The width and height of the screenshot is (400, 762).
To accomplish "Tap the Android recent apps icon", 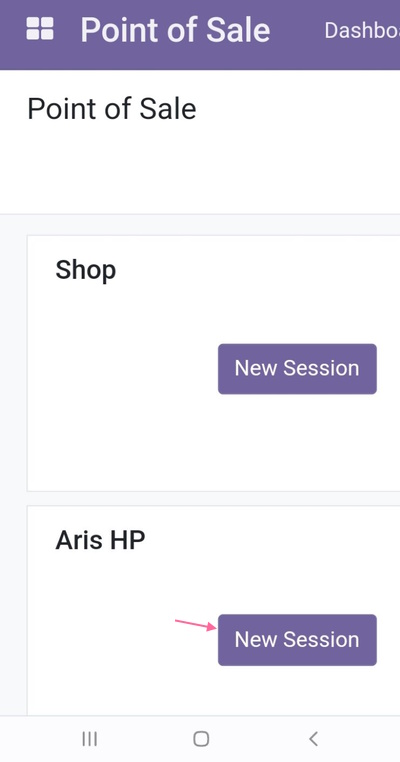I will click(x=89, y=739).
